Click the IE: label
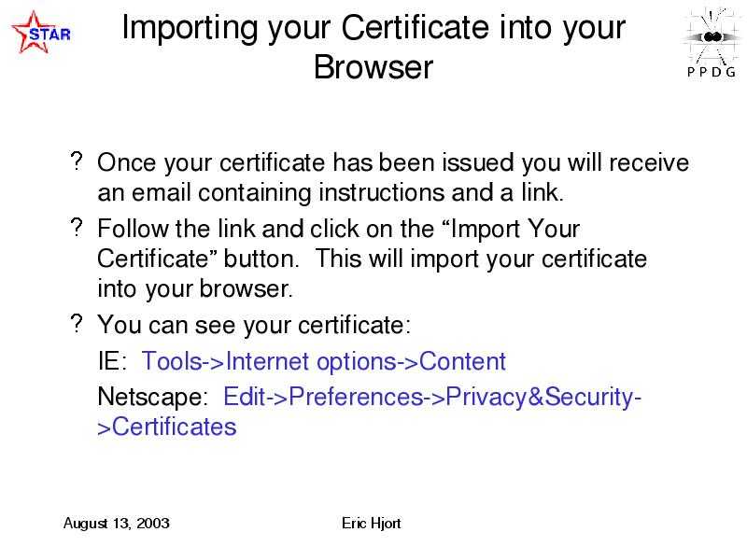 pyautogui.click(x=112, y=360)
